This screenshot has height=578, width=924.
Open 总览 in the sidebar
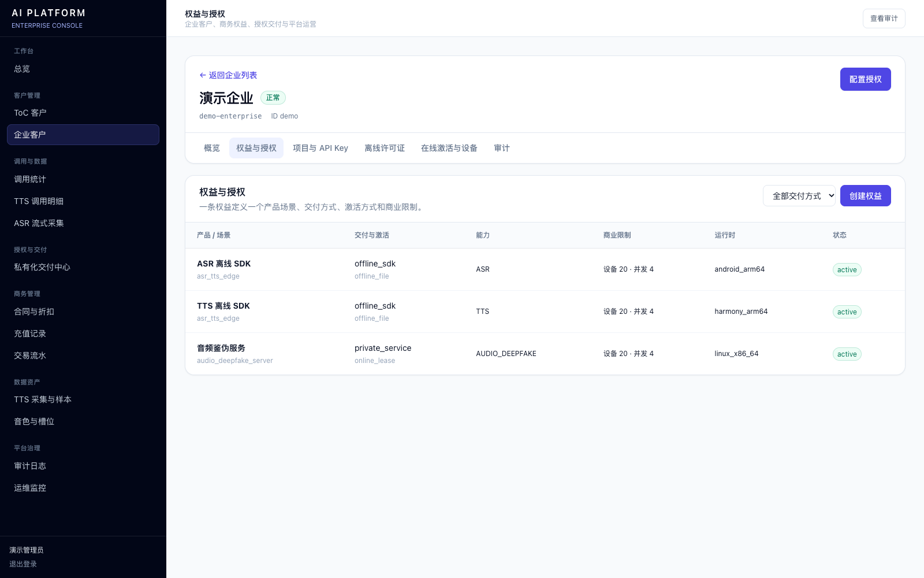click(83, 69)
